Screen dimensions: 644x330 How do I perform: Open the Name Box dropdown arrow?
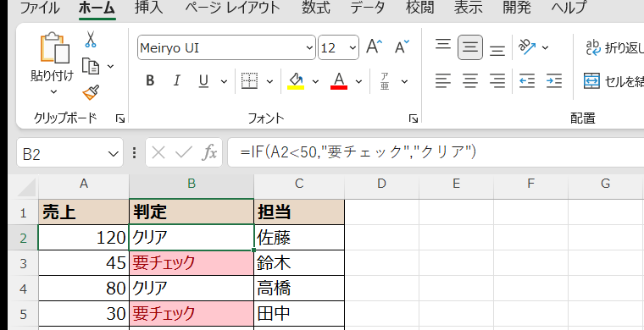point(113,153)
